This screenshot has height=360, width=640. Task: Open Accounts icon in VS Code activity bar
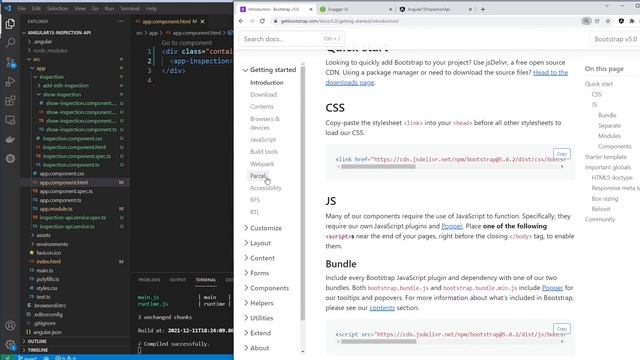click(10, 325)
